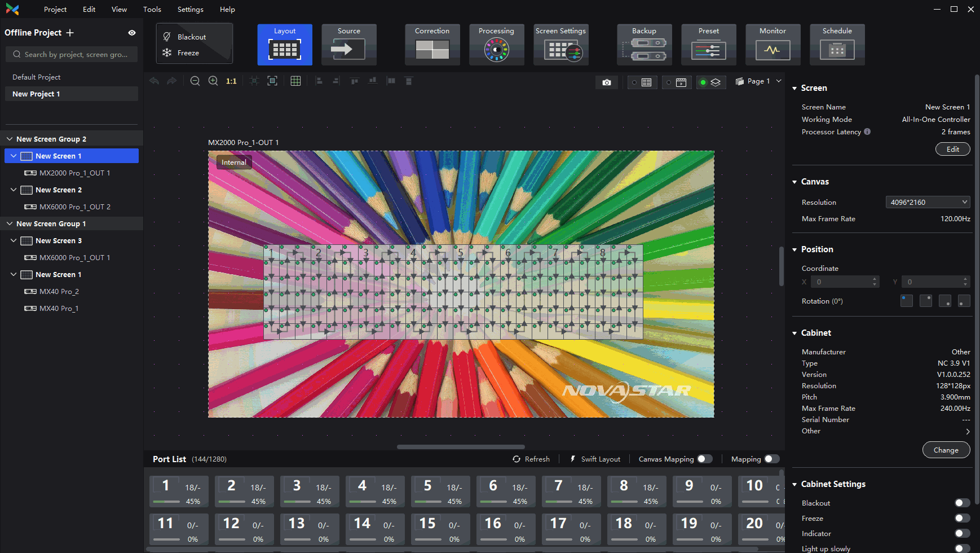Toggle the project visibility eye icon

(132, 33)
